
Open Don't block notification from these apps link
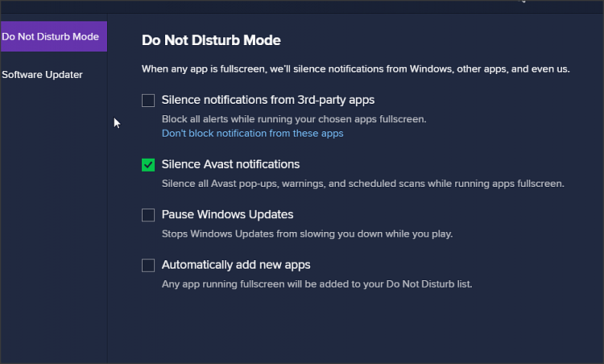click(x=253, y=133)
